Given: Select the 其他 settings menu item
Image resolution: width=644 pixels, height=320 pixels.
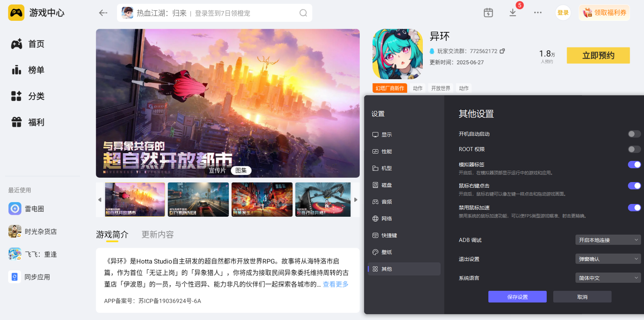Looking at the screenshot, I should 404,269.
